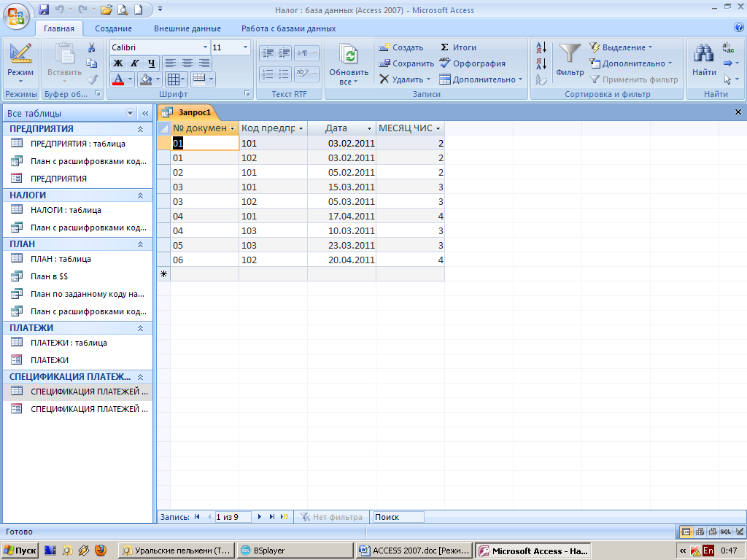Click the Format Painter brush icon
The width and height of the screenshot is (747, 560).
click(92, 79)
